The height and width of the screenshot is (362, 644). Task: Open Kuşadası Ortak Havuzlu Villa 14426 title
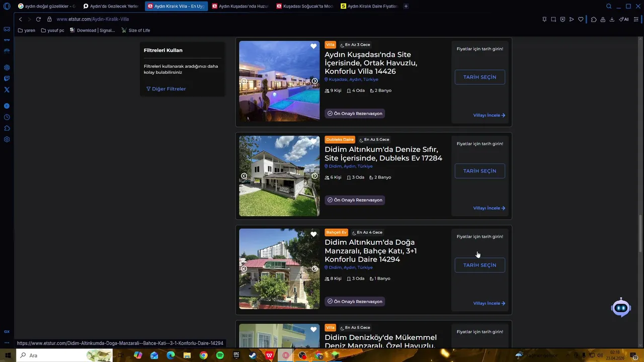point(371,63)
